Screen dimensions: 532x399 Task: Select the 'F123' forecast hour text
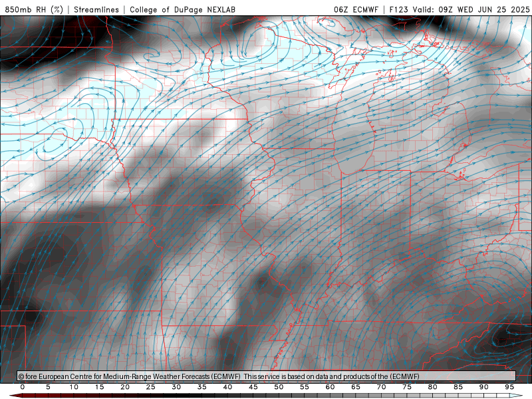coord(400,9)
